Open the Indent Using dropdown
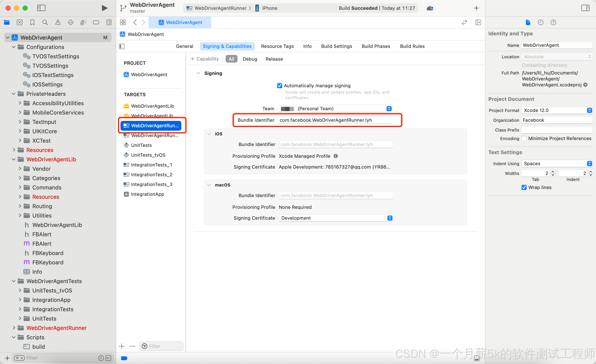 click(557, 163)
